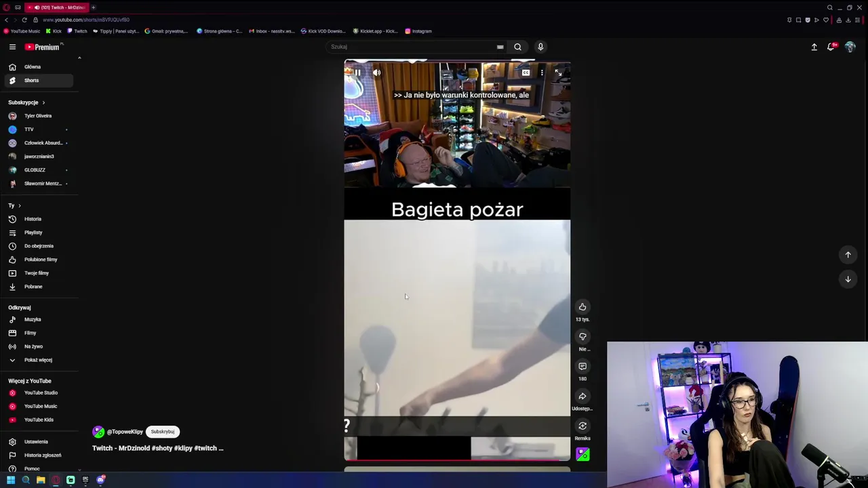This screenshot has height=488, width=868.
Task: Open Główna in the sidebar
Action: click(x=39, y=67)
